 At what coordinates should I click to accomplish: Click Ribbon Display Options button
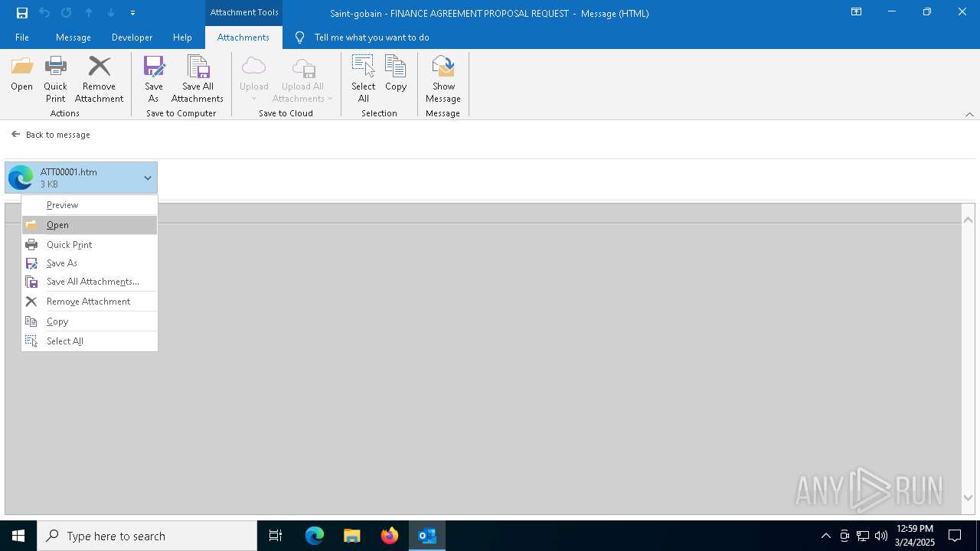(856, 12)
